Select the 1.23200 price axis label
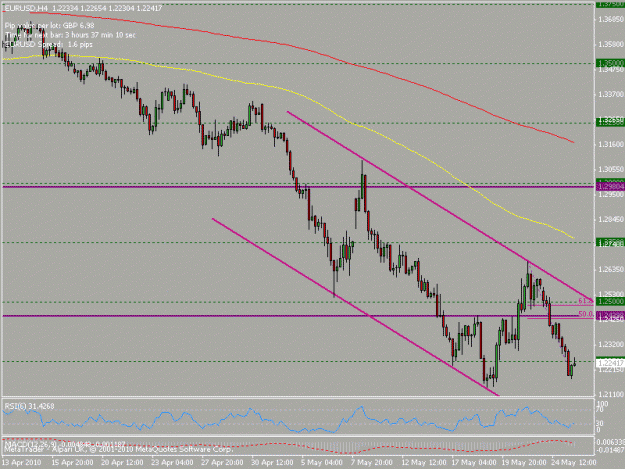This screenshot has width=625, height=469. coord(611,344)
